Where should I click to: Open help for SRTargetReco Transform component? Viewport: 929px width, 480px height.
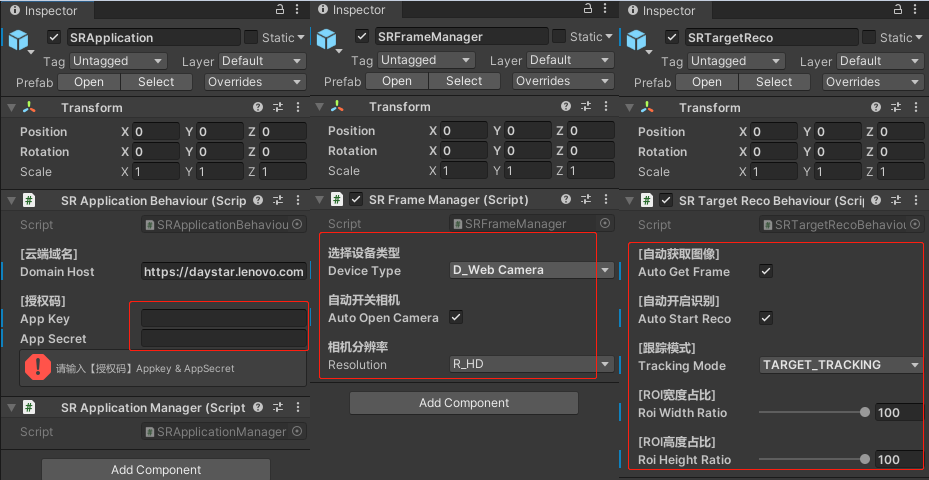point(876,107)
